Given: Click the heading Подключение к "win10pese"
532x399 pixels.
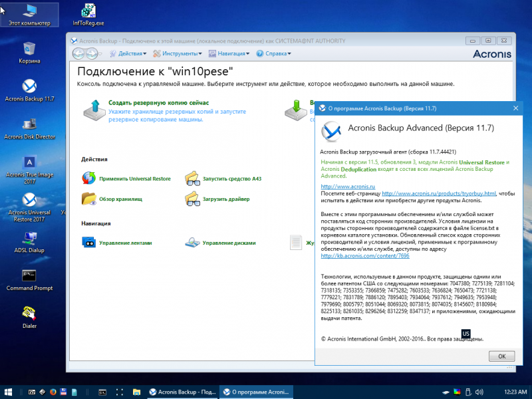Looking at the screenshot, I should point(155,72).
